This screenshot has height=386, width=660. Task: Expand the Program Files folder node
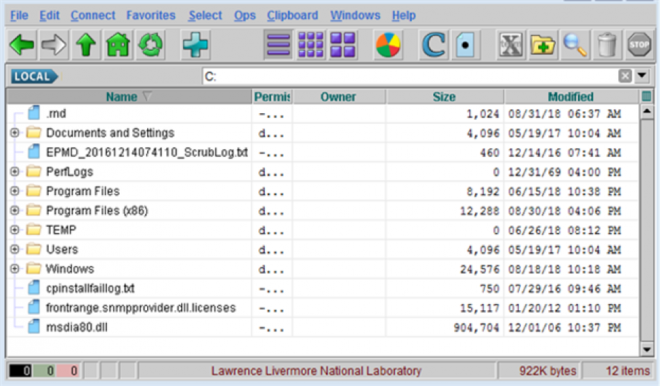pyautogui.click(x=15, y=191)
